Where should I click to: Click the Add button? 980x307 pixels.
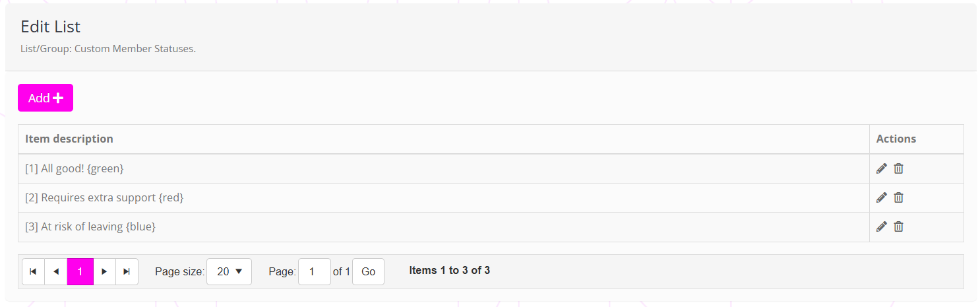coord(46,98)
